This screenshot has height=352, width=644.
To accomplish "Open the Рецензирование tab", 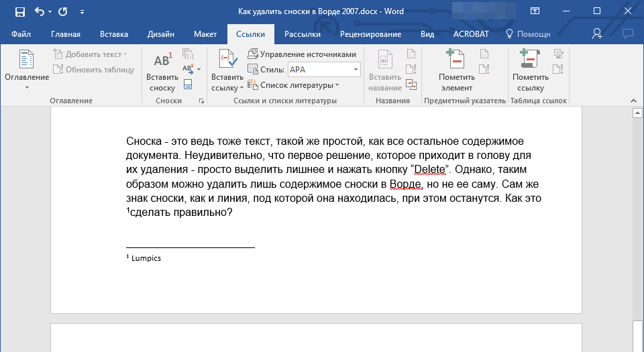I will pos(370,34).
